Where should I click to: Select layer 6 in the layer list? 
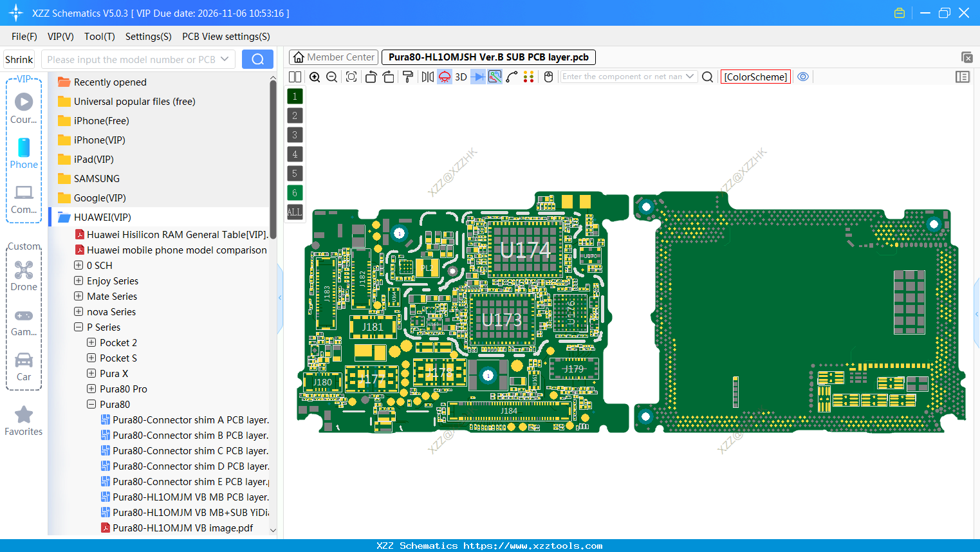(294, 192)
